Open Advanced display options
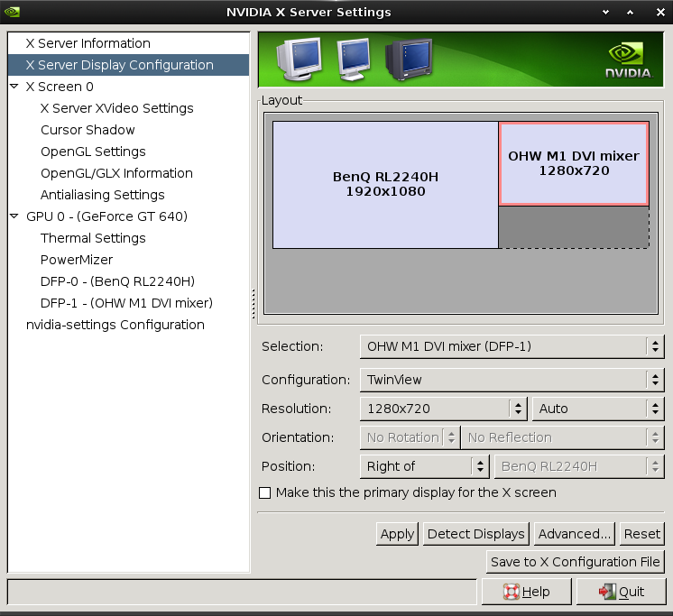673x616 pixels. tap(575, 534)
